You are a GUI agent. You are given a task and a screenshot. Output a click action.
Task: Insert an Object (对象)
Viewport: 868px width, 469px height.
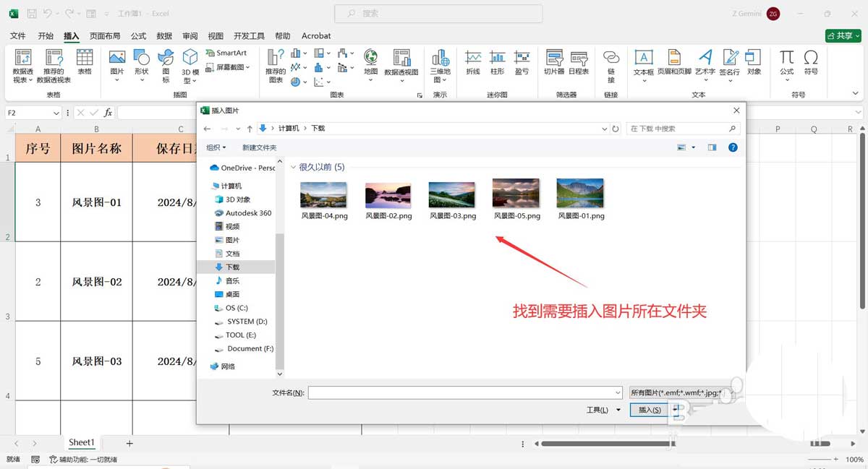pos(754,63)
